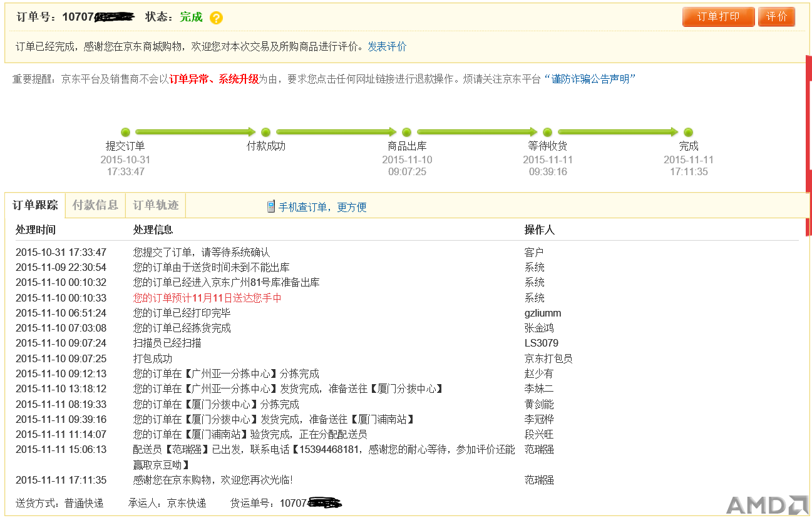812x518 pixels.
Task: Click the 评价 button
Action: tap(776, 17)
